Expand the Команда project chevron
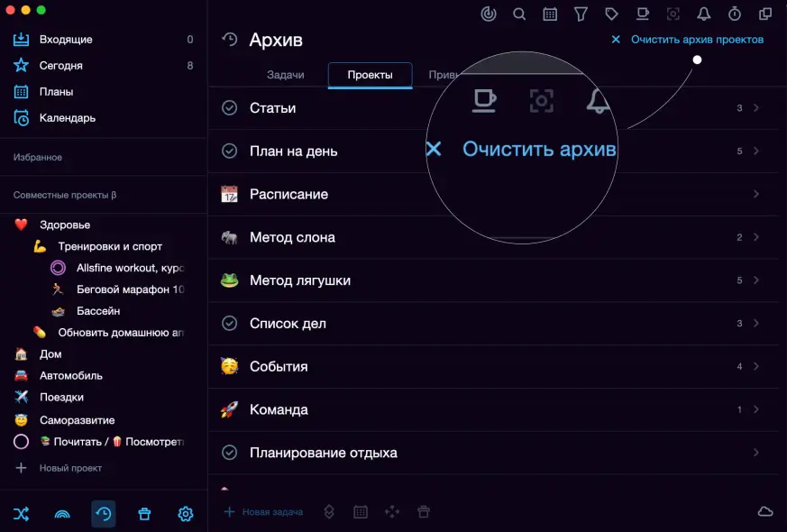 755,410
